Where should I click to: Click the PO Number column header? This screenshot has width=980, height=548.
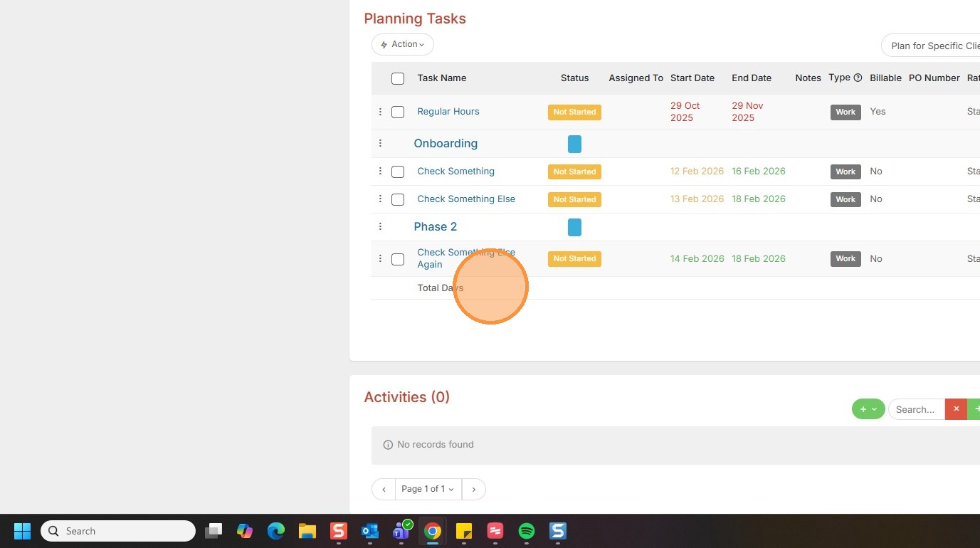(934, 78)
